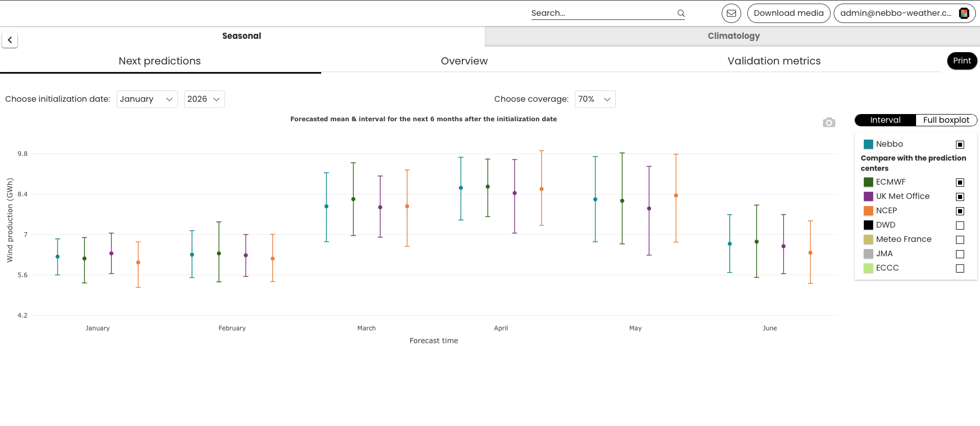980x426 pixels.
Task: Click the back arrow icon
Action: click(10, 40)
